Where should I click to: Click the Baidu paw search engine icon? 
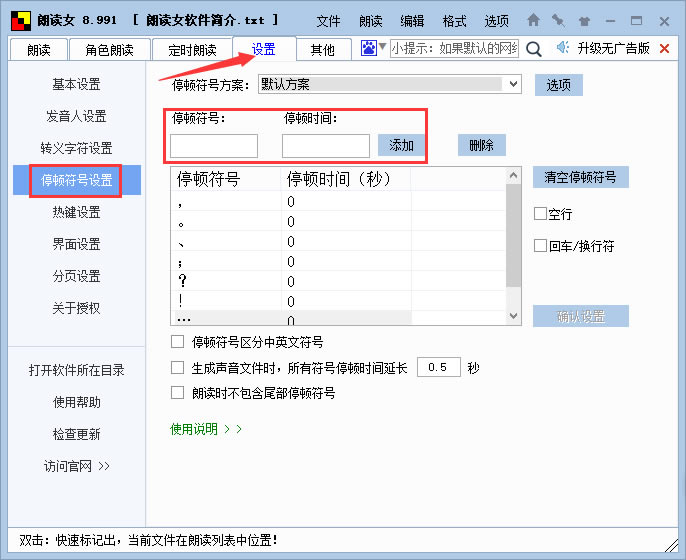coord(368,48)
